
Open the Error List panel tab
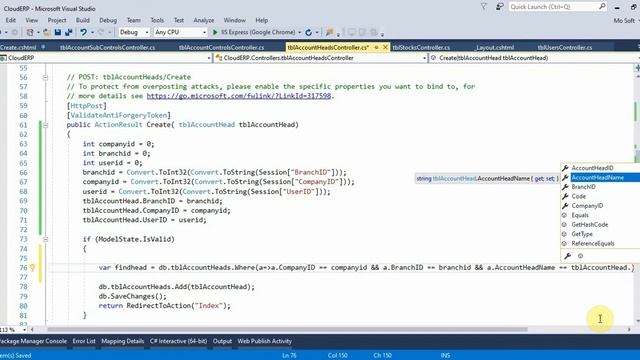tap(84, 341)
